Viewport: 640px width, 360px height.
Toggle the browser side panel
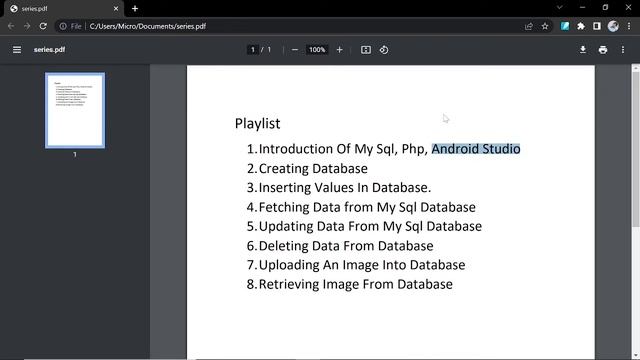click(x=597, y=26)
